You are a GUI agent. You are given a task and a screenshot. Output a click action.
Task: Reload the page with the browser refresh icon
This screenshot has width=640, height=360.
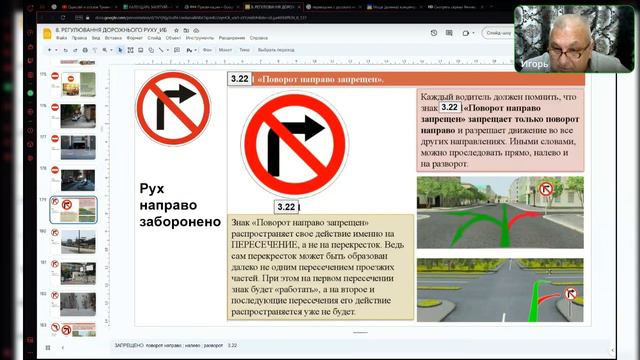pos(63,18)
